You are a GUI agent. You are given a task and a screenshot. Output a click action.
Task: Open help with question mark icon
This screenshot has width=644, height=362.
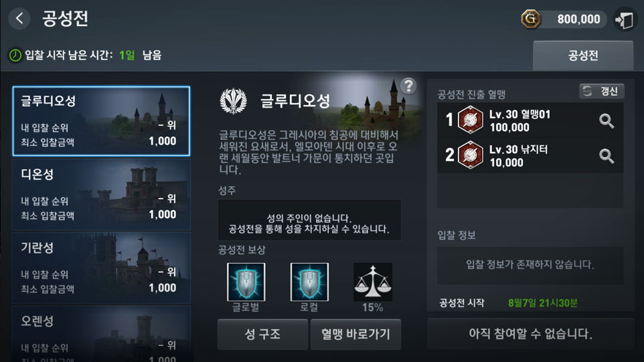tap(408, 86)
